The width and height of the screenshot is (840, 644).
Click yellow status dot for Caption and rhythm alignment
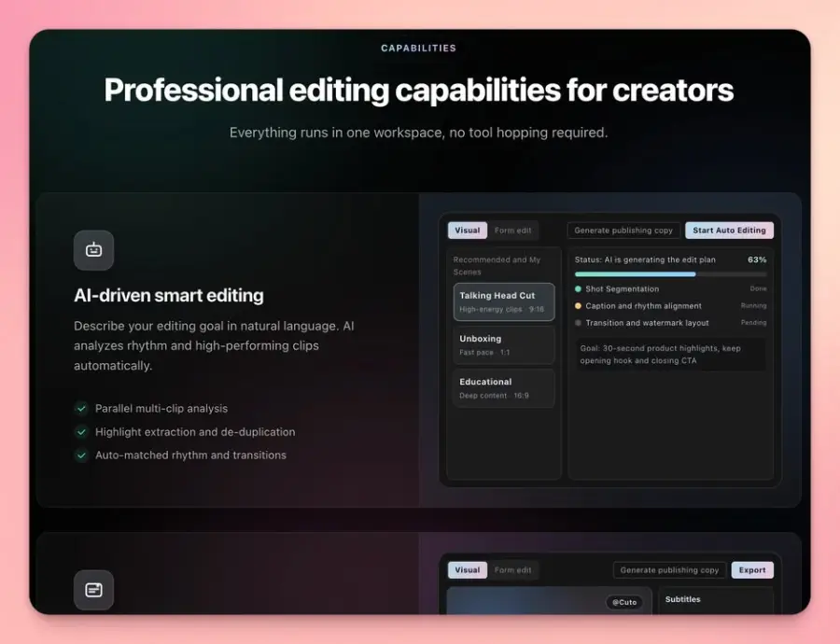578,306
